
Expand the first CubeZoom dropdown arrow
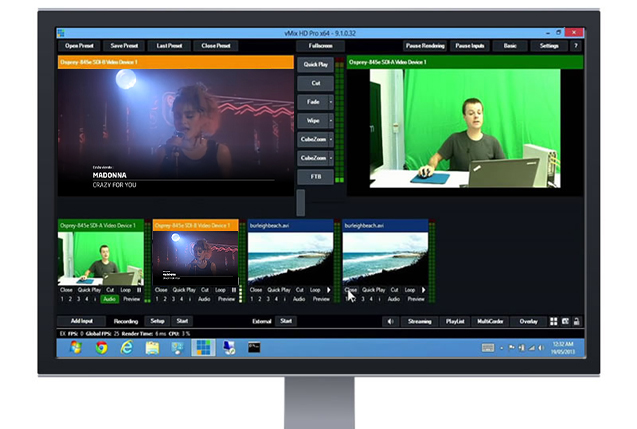point(331,139)
